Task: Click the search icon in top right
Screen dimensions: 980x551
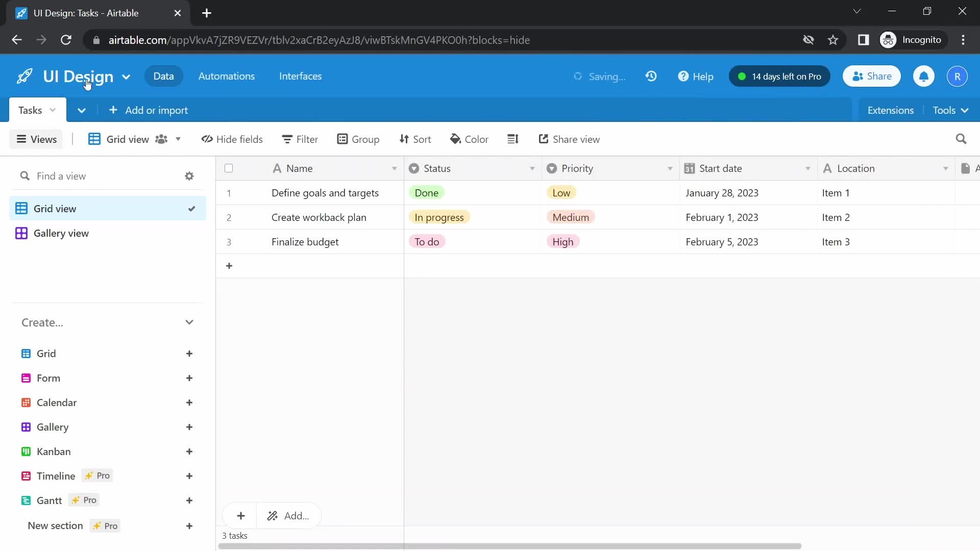Action: pyautogui.click(x=963, y=139)
